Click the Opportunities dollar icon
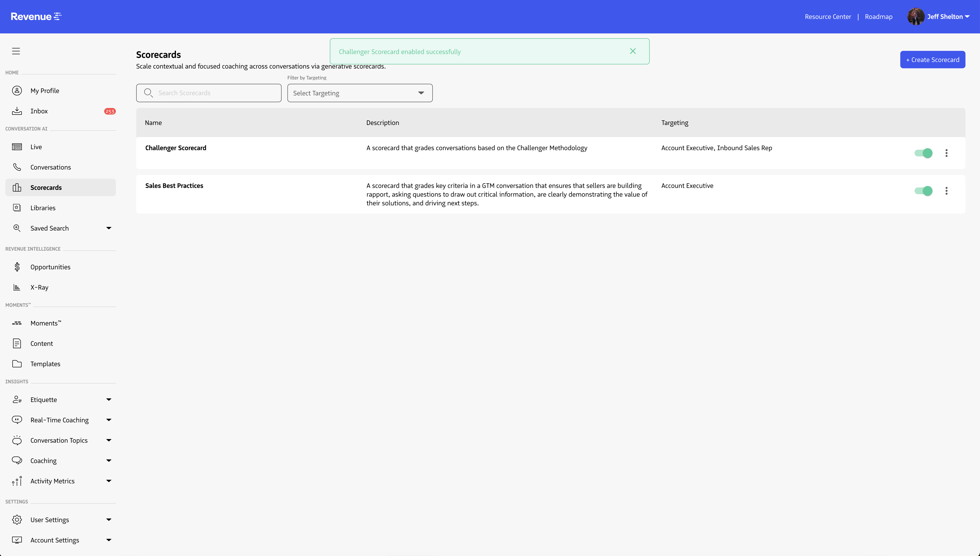The width and height of the screenshot is (980, 556). tap(17, 267)
